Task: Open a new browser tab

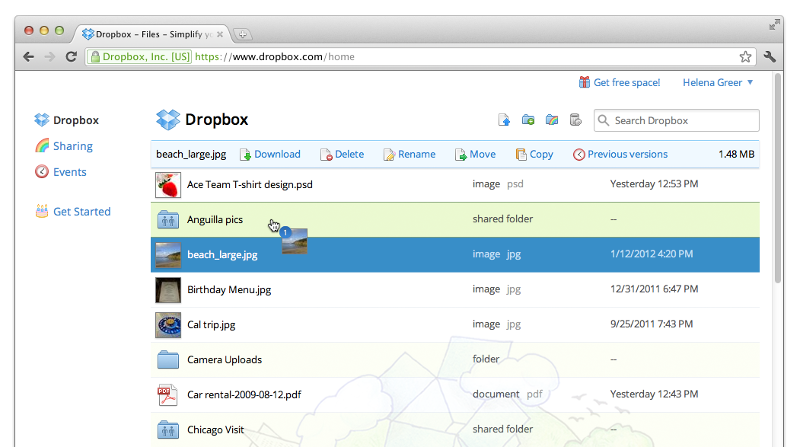Action: pyautogui.click(x=242, y=34)
